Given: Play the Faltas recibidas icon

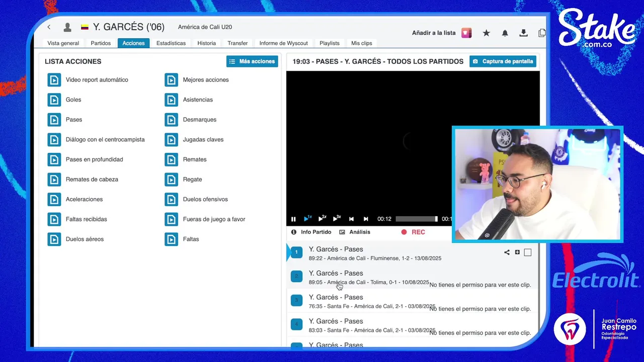Looking at the screenshot, I should tap(54, 219).
